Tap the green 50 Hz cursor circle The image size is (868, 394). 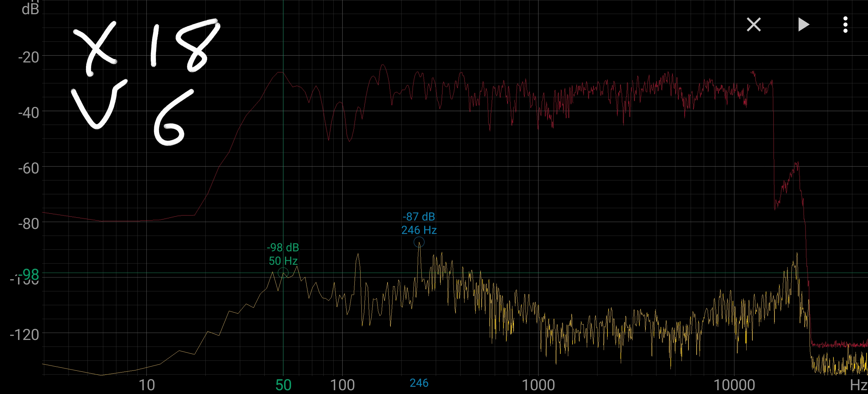click(x=283, y=272)
